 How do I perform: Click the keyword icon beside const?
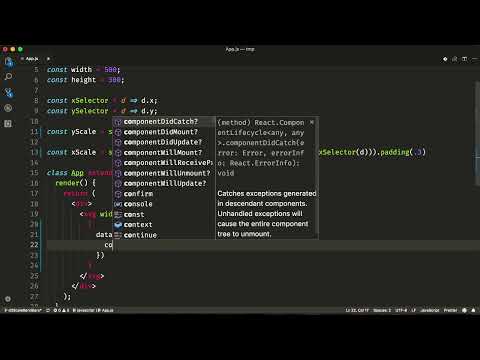[118, 215]
